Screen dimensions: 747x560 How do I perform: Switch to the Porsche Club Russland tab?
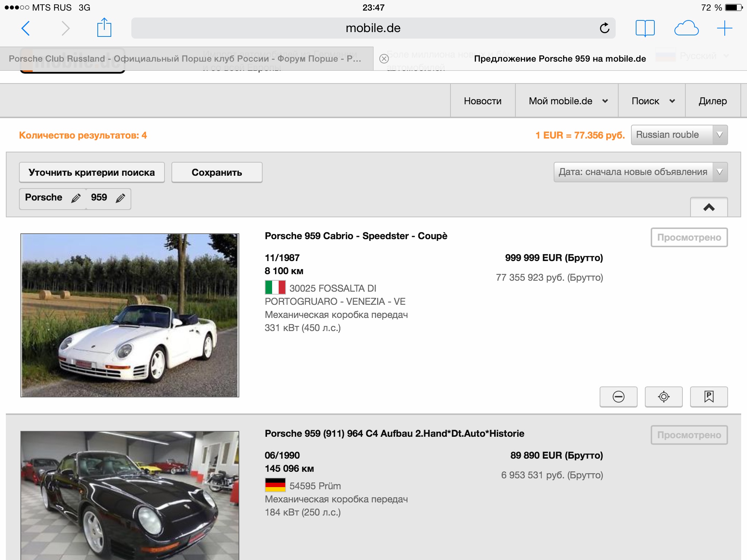tap(186, 59)
